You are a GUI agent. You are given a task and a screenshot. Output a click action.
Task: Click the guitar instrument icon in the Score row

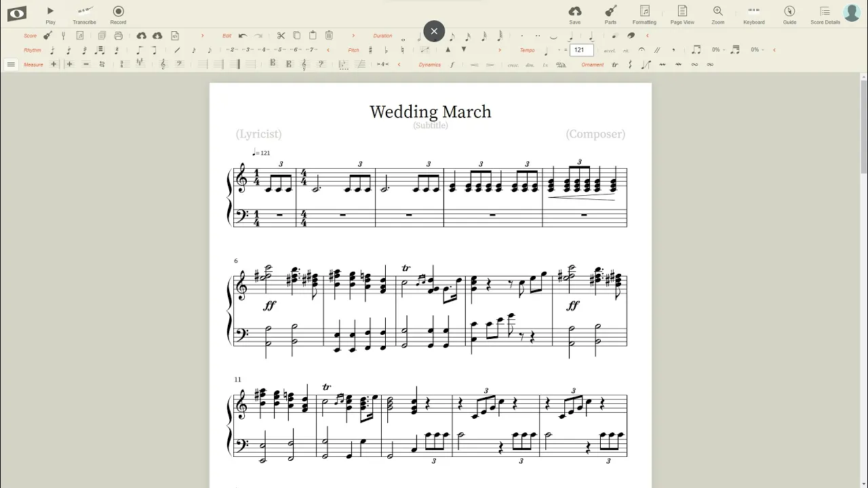48,36
